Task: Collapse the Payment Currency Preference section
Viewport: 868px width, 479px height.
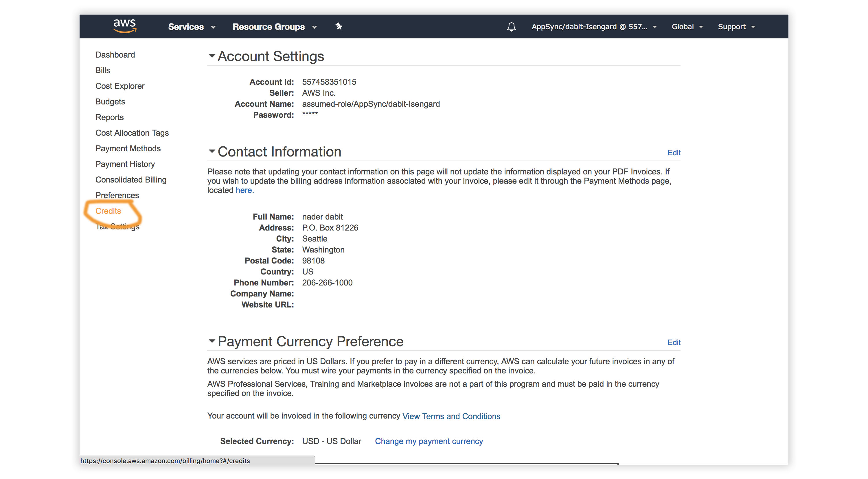Action: [x=212, y=341]
